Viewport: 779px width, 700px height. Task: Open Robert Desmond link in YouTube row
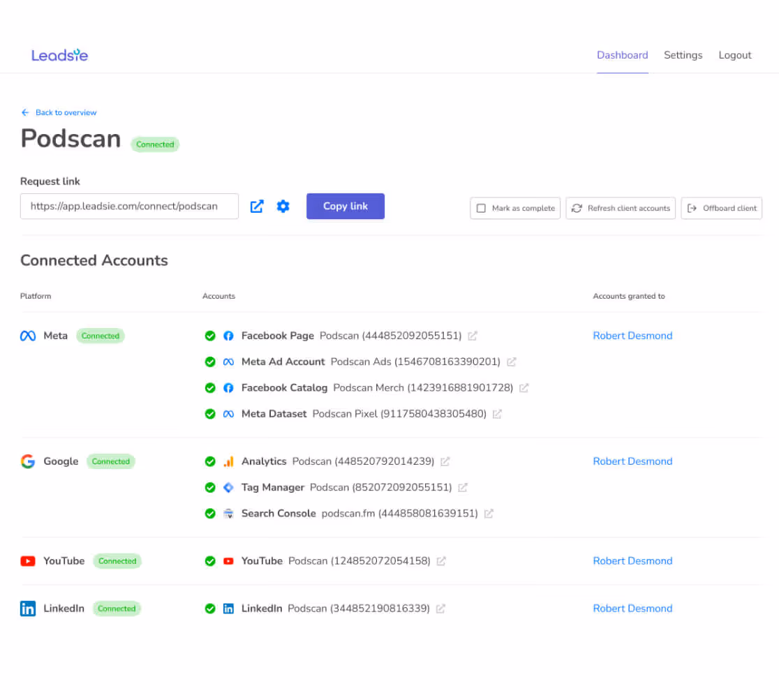pyautogui.click(x=632, y=561)
